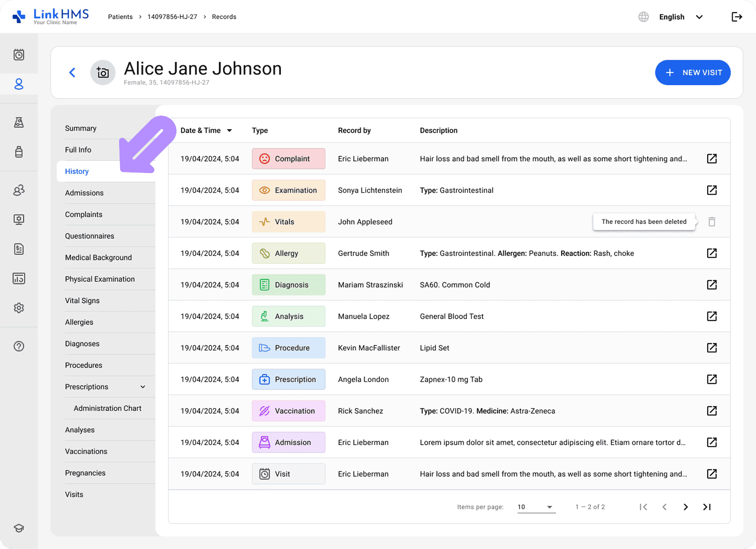Click the globe language icon
756x549 pixels.
pos(644,17)
